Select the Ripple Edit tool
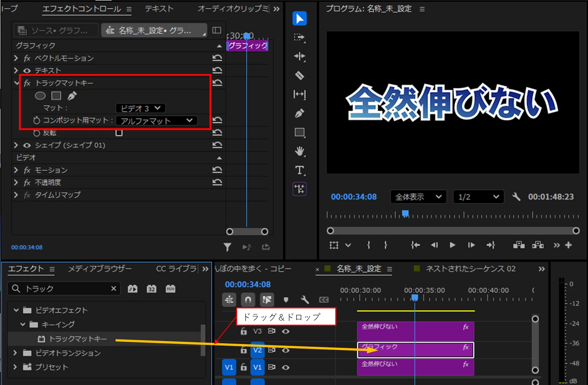Viewport: 588px width, 385px height. click(x=300, y=57)
